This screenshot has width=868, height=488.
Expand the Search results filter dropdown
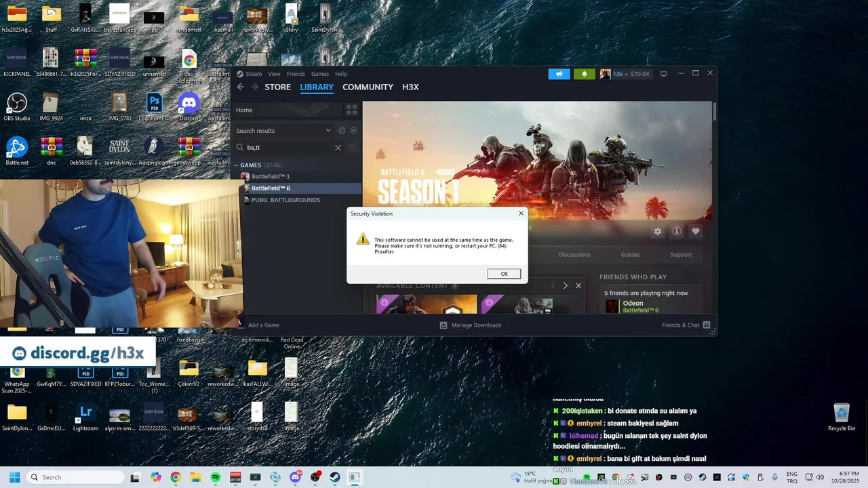tap(283, 131)
